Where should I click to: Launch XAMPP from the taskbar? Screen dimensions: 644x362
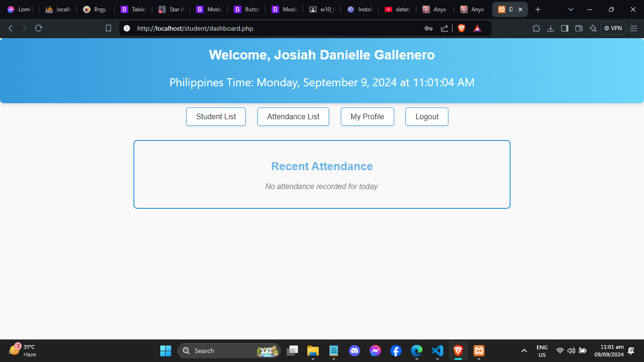point(479,351)
